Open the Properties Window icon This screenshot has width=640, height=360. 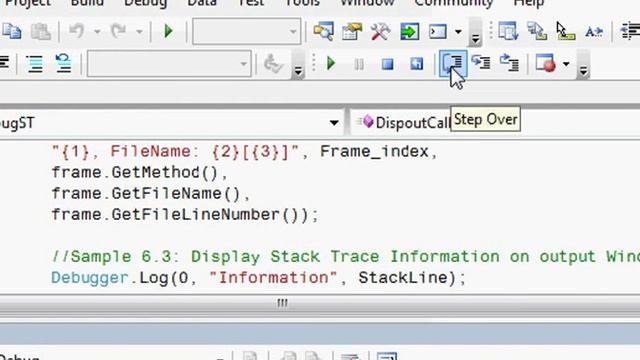(352, 31)
